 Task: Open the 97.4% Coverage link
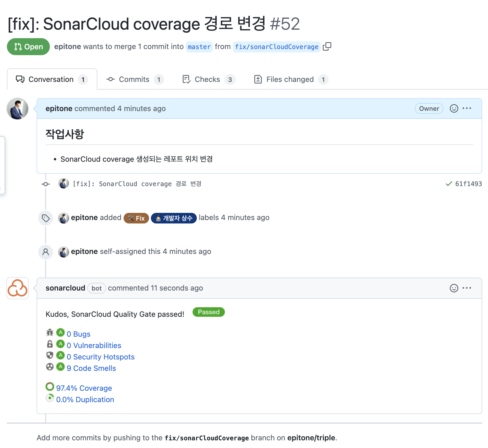pos(84,388)
